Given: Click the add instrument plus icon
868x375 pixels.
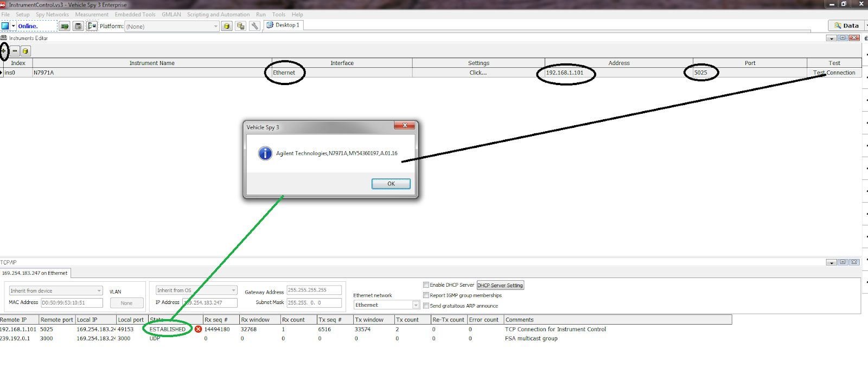Looking at the screenshot, I should point(4,51).
